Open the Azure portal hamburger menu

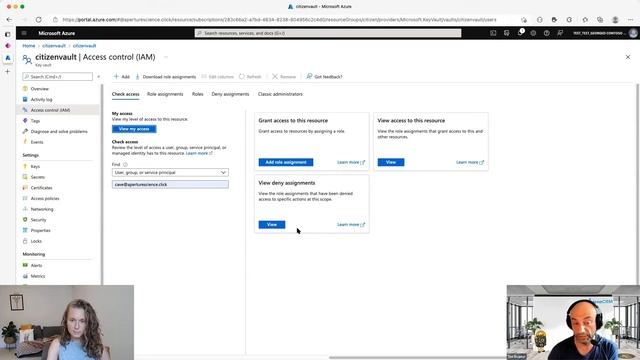pyautogui.click(x=24, y=33)
